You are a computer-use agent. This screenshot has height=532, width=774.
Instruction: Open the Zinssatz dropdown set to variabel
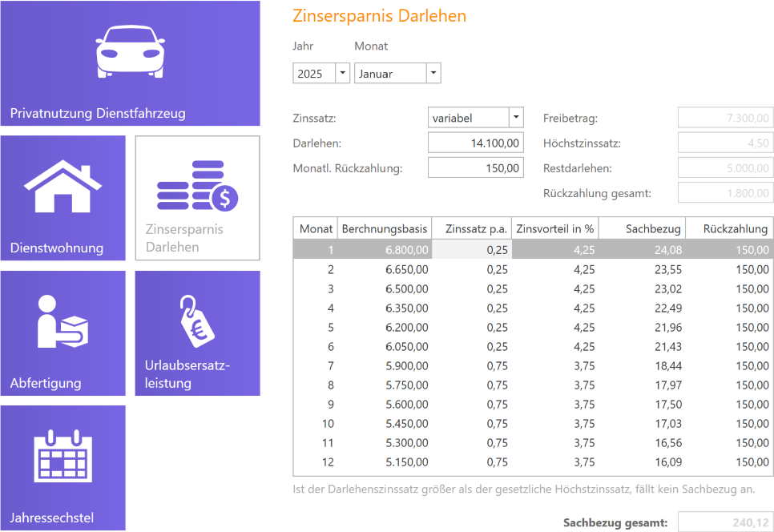click(x=517, y=116)
